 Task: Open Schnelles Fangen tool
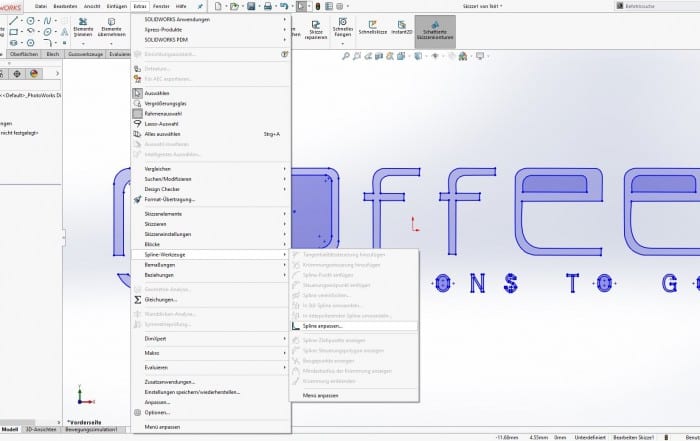[343, 27]
